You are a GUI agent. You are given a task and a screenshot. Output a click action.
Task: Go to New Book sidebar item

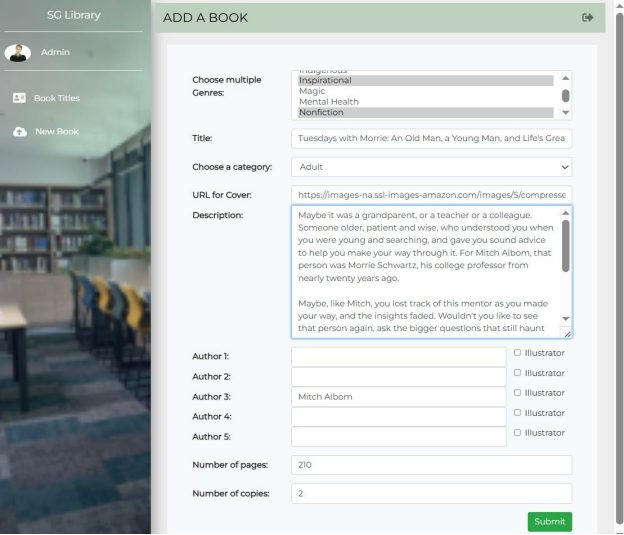click(56, 132)
